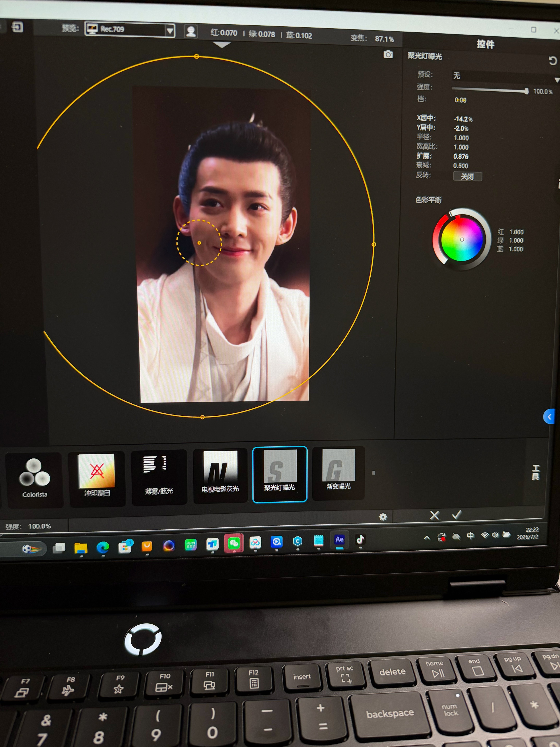
Task: Click the 红:0.070 readout
Action: pos(224,33)
